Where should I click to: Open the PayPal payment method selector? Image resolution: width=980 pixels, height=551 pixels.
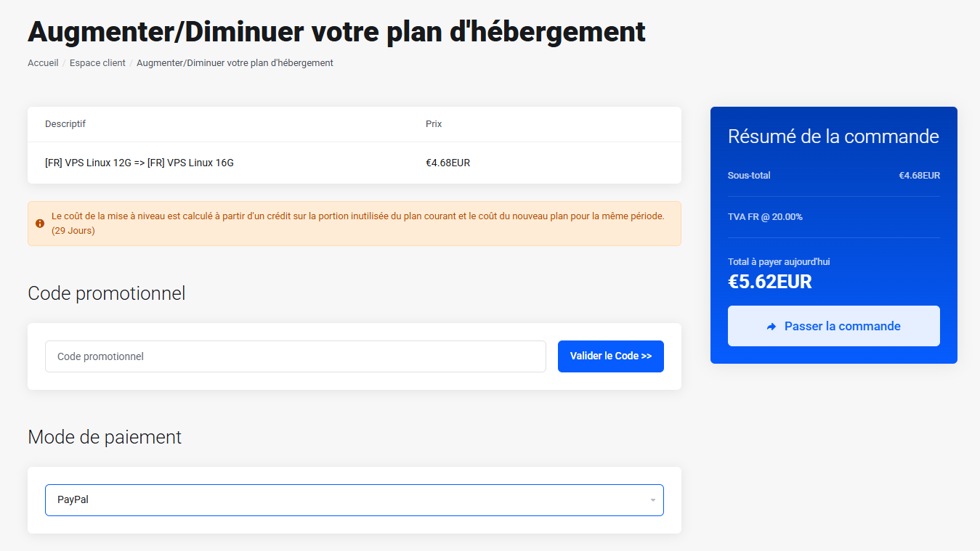[x=354, y=500]
